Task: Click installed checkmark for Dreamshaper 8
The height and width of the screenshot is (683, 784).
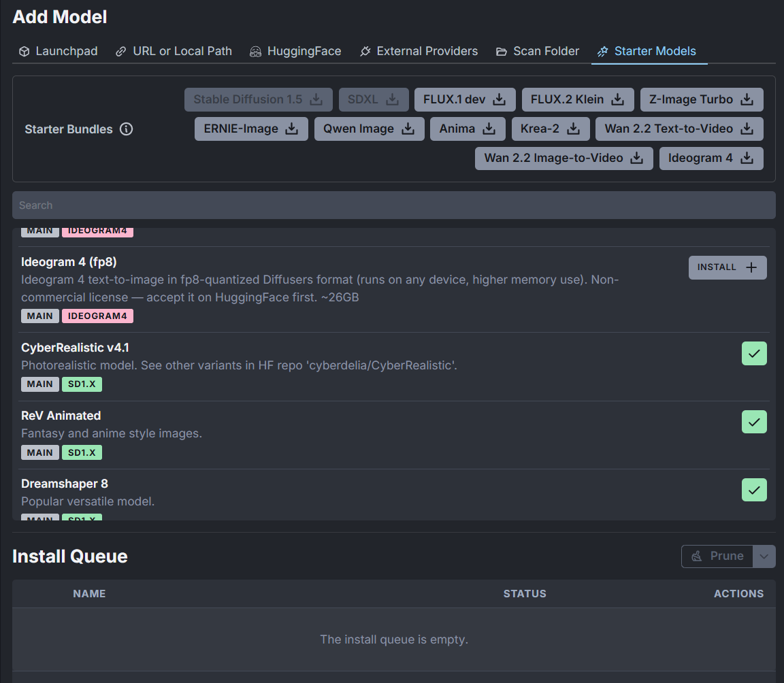Action: click(x=754, y=490)
